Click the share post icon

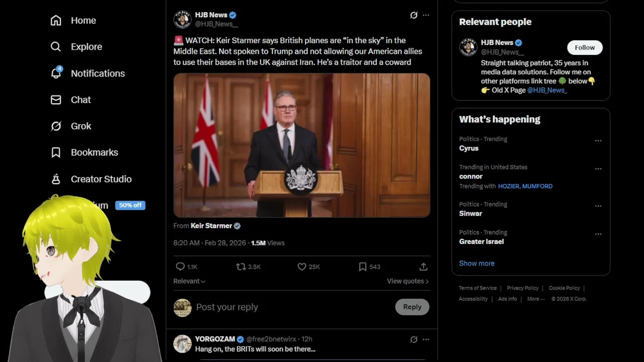click(x=424, y=266)
